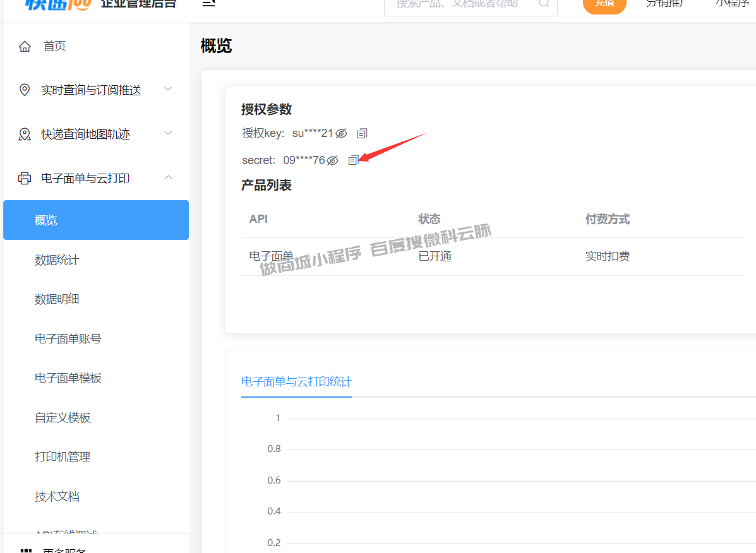The height and width of the screenshot is (553, 756).
Task: Open the 分销推广 link in header
Action: pyautogui.click(x=664, y=3)
